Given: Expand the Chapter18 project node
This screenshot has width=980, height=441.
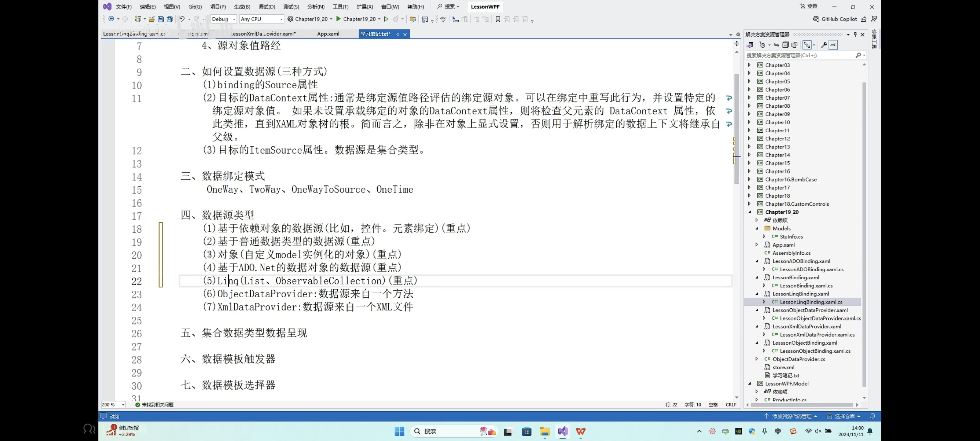Looking at the screenshot, I should click(x=749, y=196).
